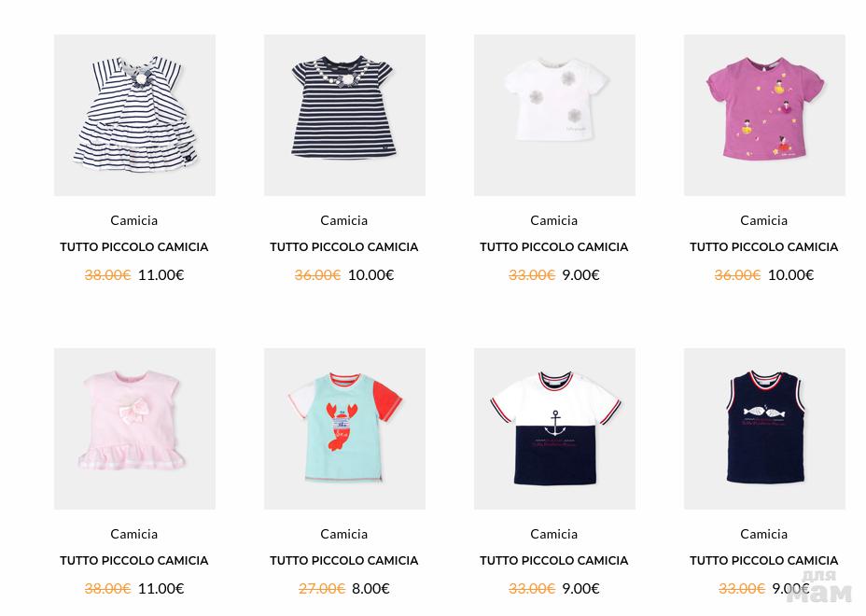Click Camicia category above purple t-shirt title

[764, 220]
